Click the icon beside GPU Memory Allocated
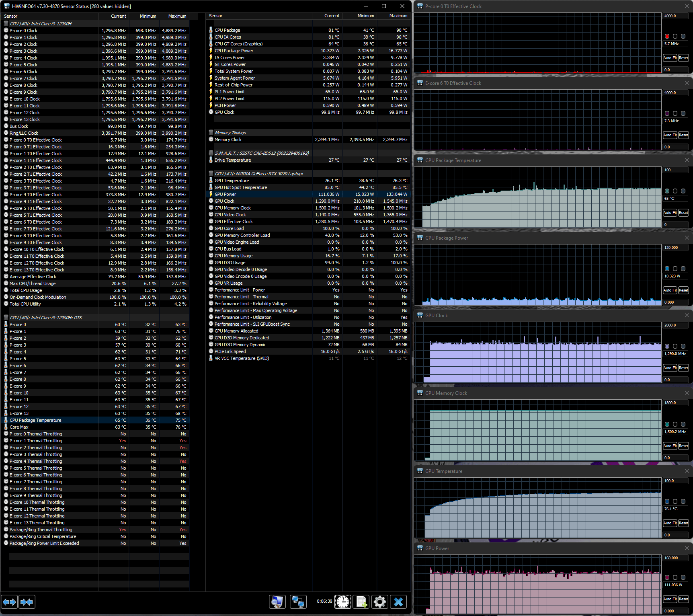This screenshot has width=693, height=616. tap(211, 331)
